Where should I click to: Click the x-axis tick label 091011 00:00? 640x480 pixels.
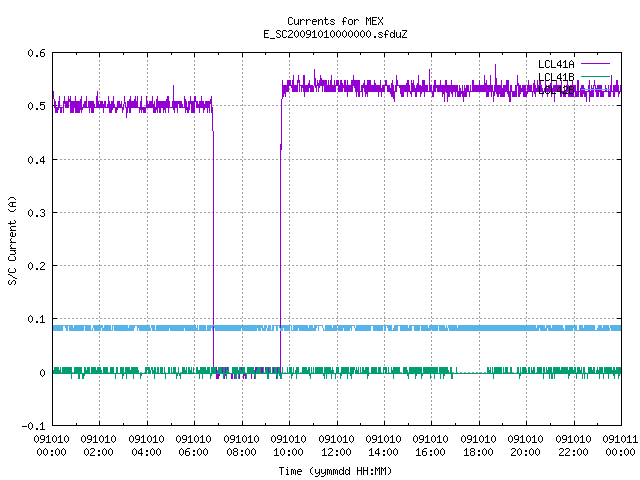click(620, 446)
